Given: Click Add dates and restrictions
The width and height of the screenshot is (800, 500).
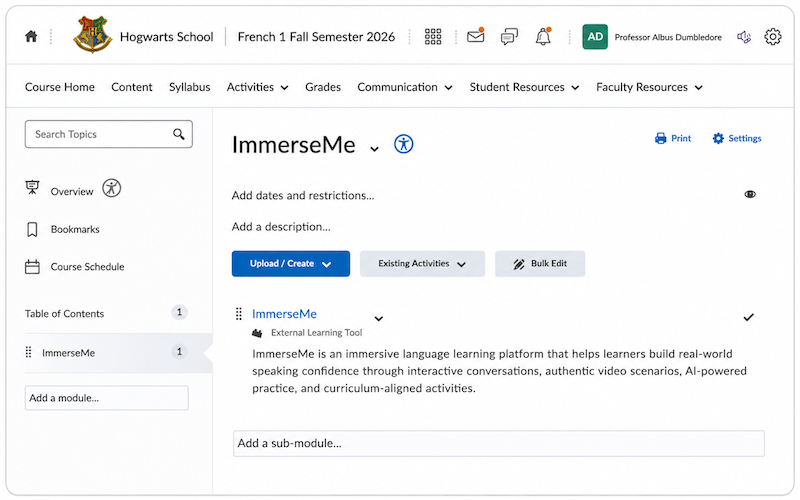Looking at the screenshot, I should [303, 195].
